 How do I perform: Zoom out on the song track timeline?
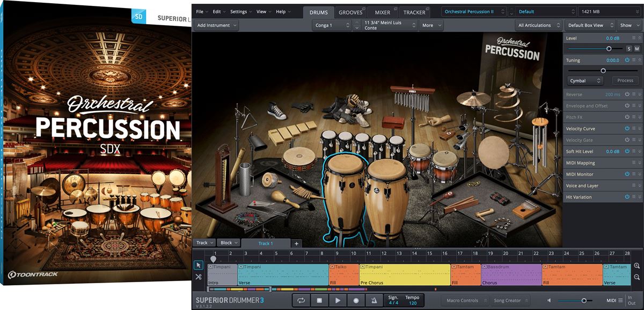pyautogui.click(x=637, y=277)
